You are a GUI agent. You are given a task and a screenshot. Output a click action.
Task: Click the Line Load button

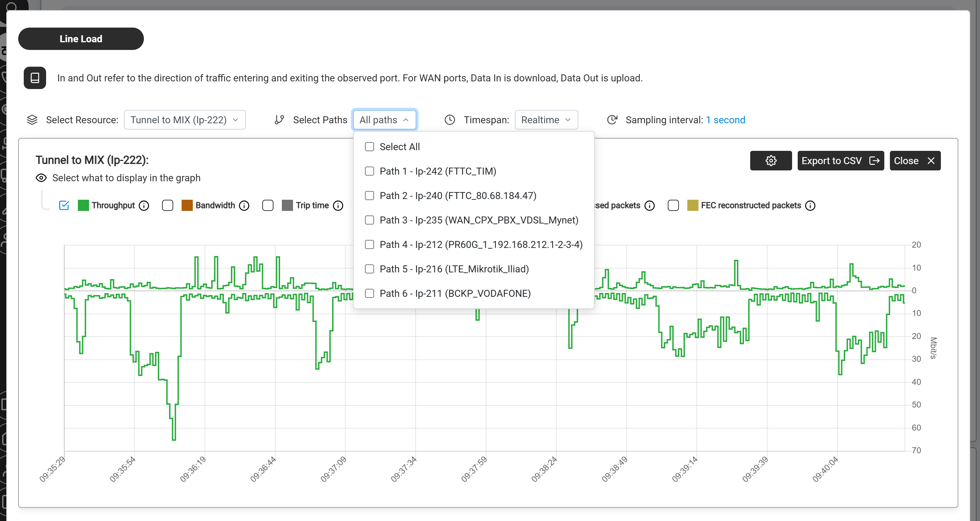[x=81, y=39]
